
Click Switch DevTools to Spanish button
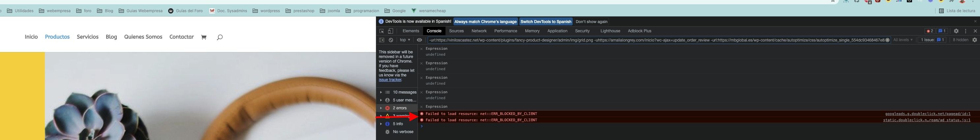(x=546, y=22)
